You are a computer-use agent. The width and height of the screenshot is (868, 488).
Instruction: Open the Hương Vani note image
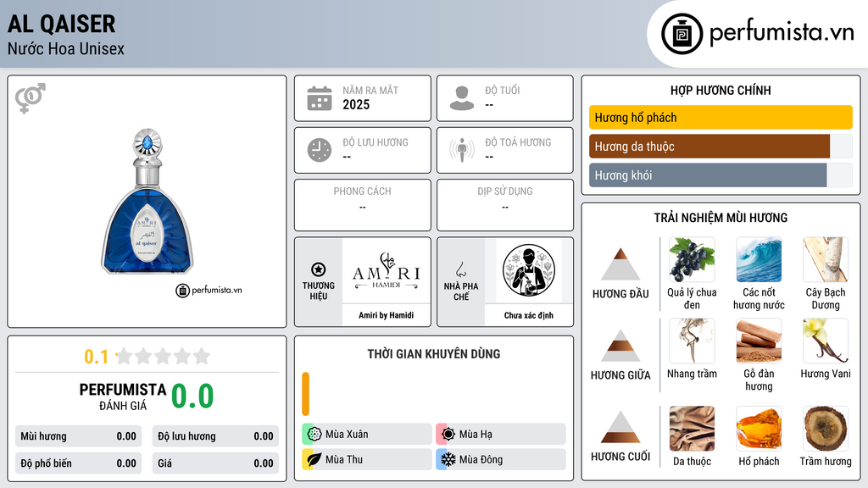pyautogui.click(x=826, y=341)
